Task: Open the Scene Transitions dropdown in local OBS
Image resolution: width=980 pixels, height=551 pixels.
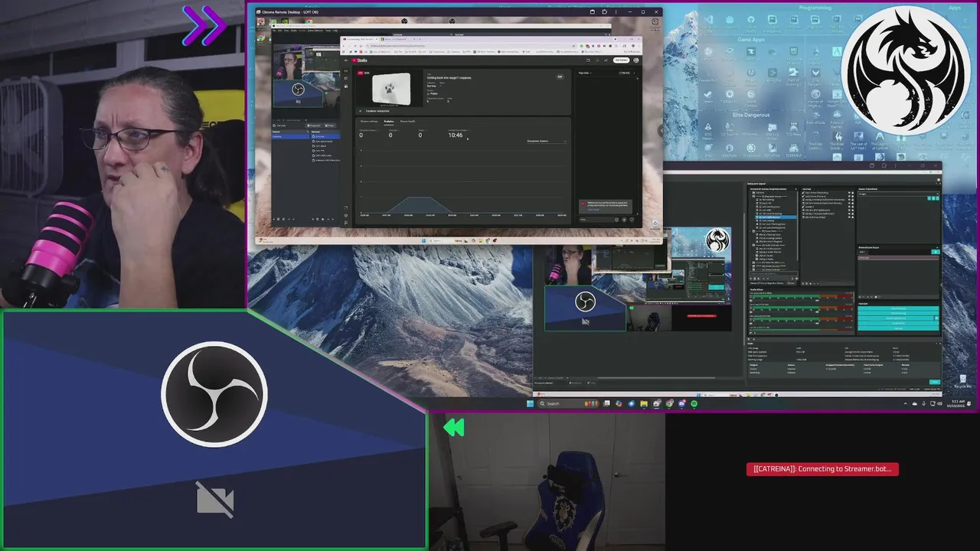Action: click(x=898, y=194)
